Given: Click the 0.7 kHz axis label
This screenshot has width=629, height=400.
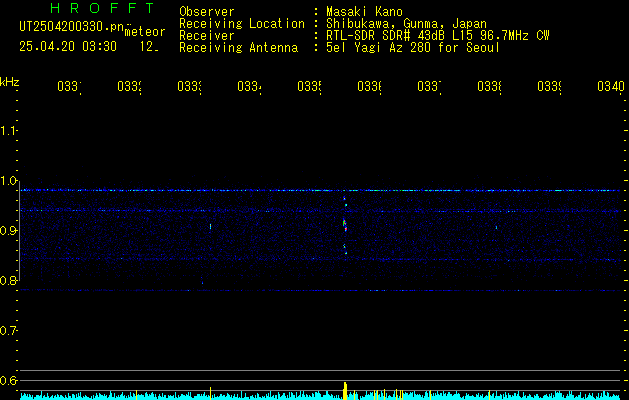Looking at the screenshot, I should coord(8,331).
